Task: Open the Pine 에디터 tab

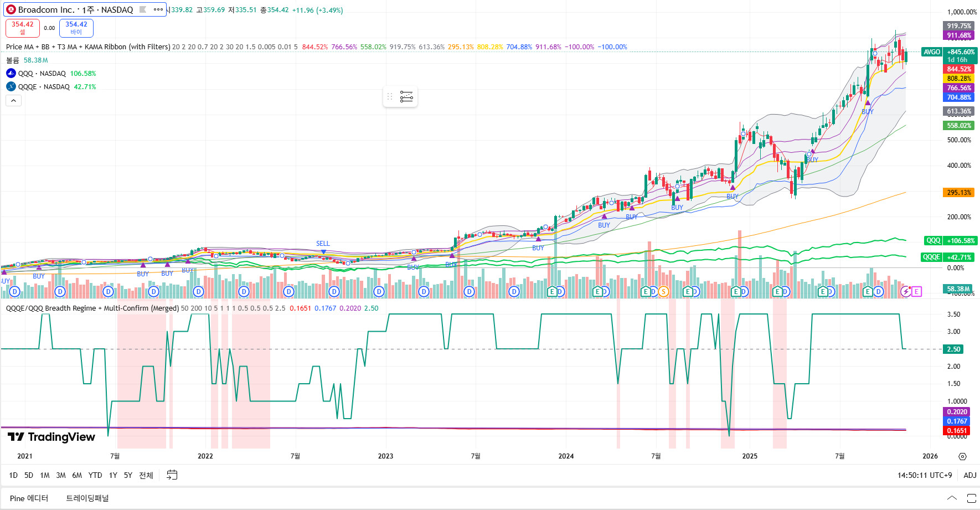Action: (29, 498)
